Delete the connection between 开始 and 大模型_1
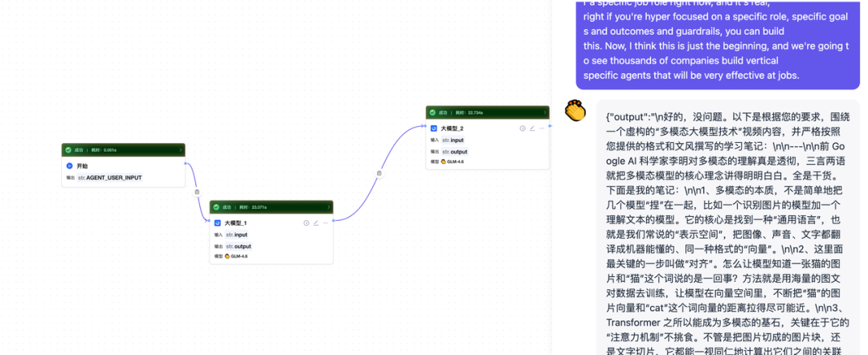This screenshot has width=868, height=355. (x=197, y=192)
